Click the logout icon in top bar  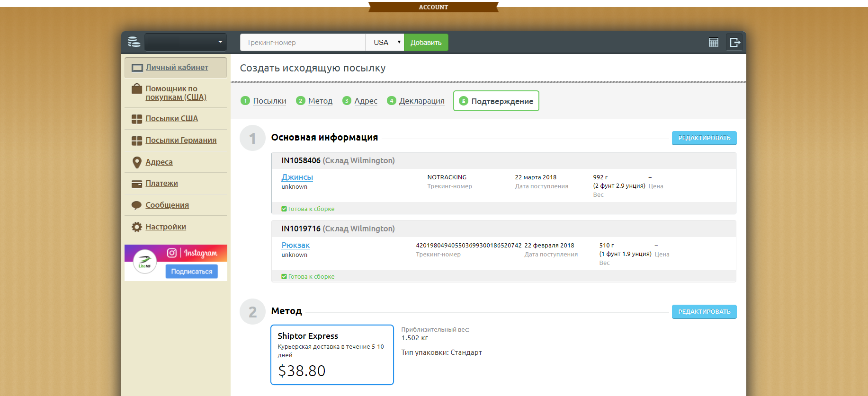point(734,43)
